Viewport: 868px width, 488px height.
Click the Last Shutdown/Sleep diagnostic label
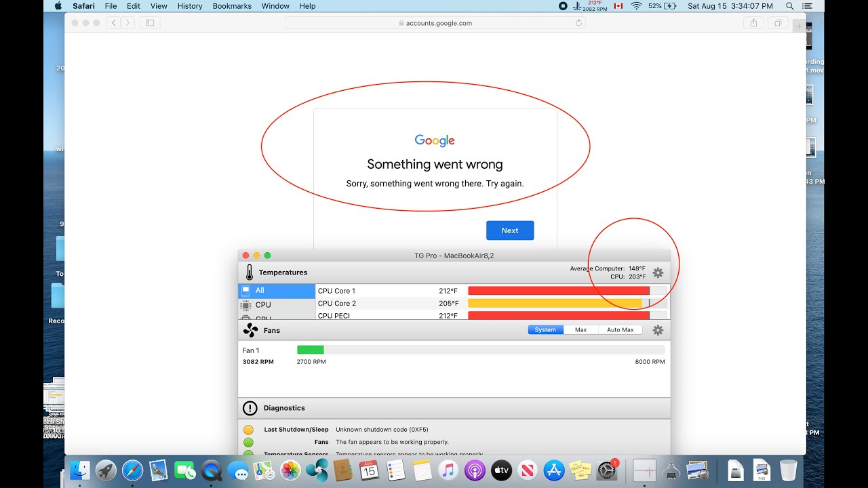[x=296, y=430]
